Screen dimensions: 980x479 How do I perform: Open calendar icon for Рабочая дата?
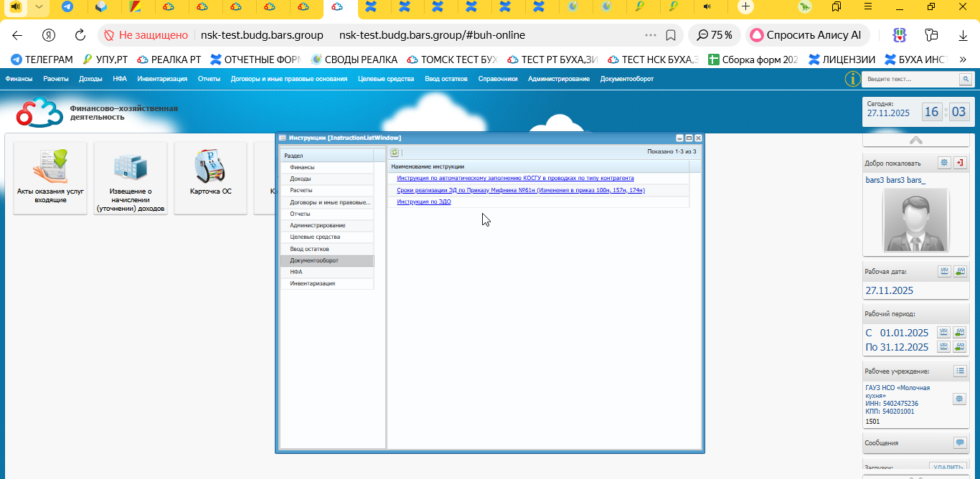click(x=945, y=271)
